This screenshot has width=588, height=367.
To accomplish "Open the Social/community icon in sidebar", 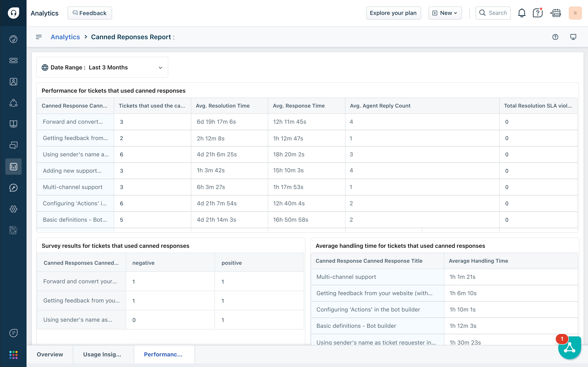I will point(13,103).
